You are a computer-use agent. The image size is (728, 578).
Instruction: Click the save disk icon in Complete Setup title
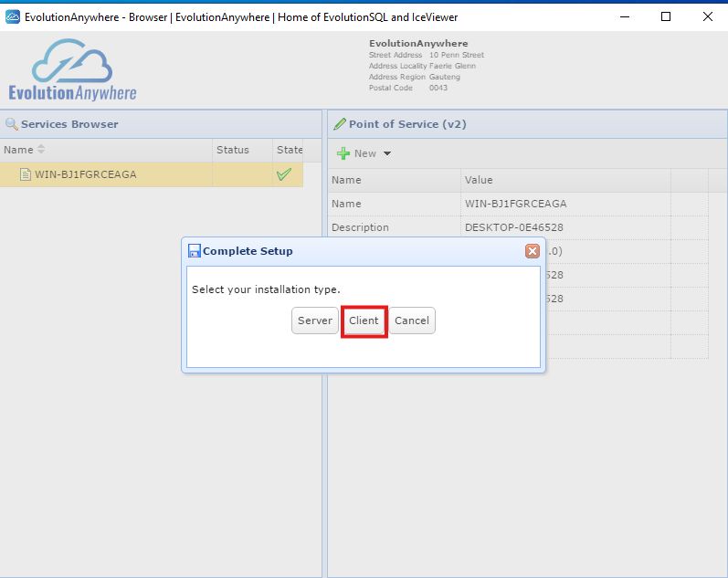tap(194, 251)
